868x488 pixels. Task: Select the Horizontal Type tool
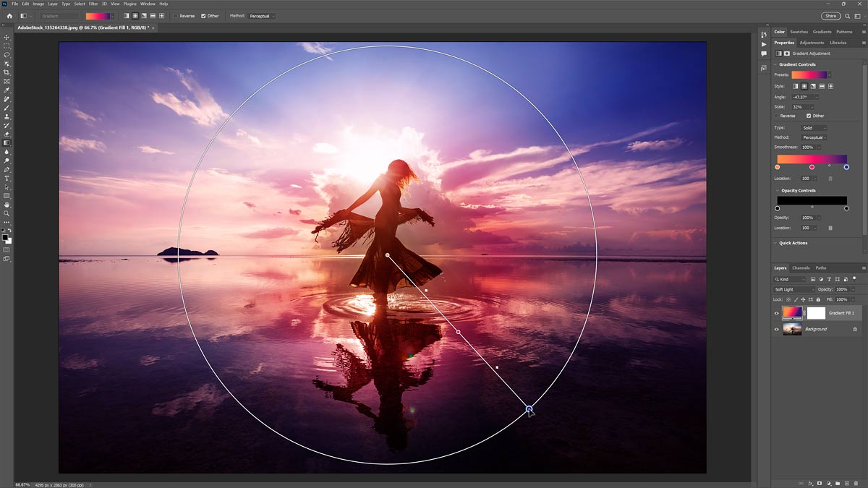[x=7, y=179]
